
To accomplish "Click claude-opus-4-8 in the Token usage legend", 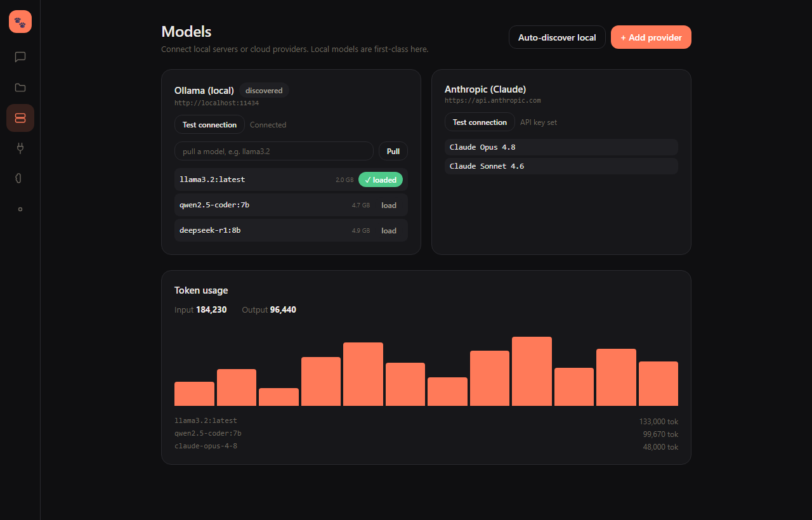I will coord(206,446).
